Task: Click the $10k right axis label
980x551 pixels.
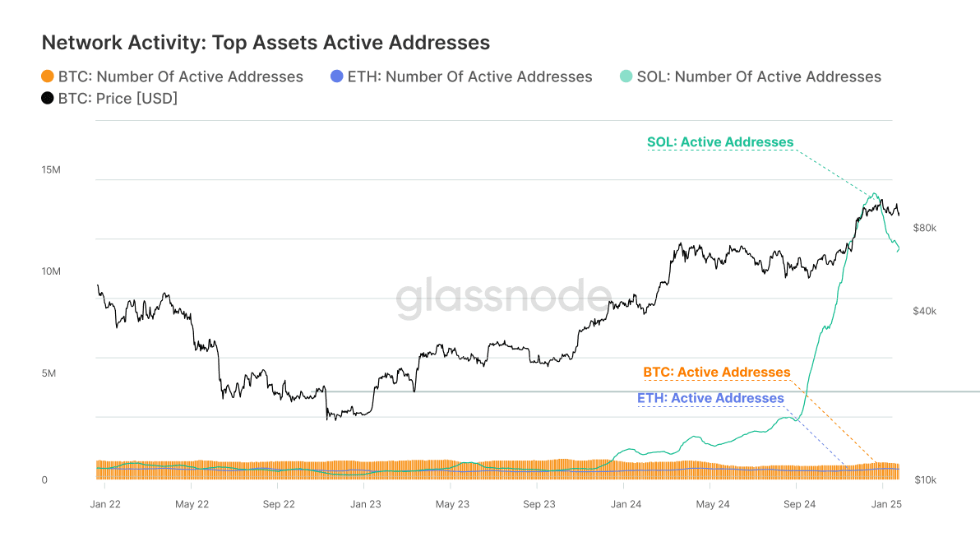Action: click(x=925, y=479)
